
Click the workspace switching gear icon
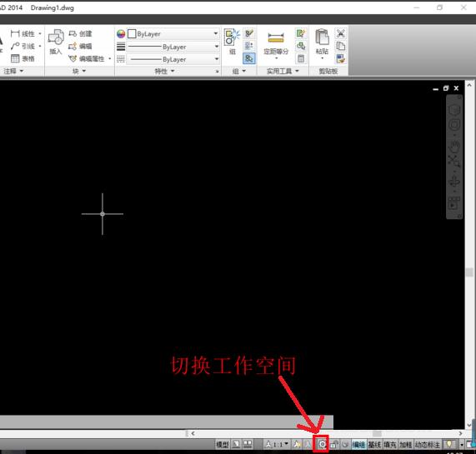tap(322, 444)
